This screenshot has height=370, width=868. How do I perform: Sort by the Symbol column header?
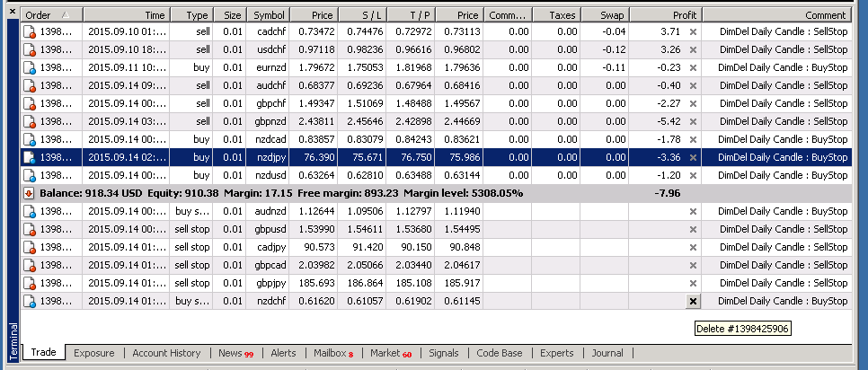tap(268, 15)
